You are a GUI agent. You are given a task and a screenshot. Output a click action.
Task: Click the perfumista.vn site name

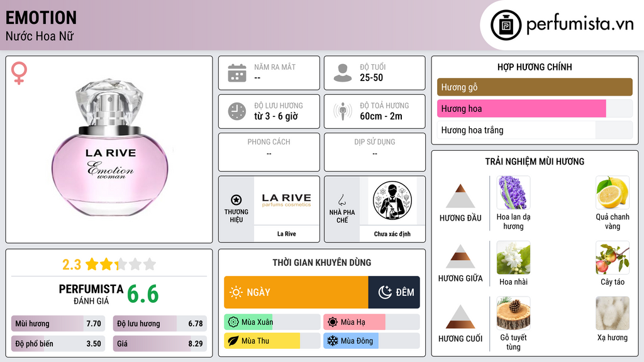coord(580,25)
